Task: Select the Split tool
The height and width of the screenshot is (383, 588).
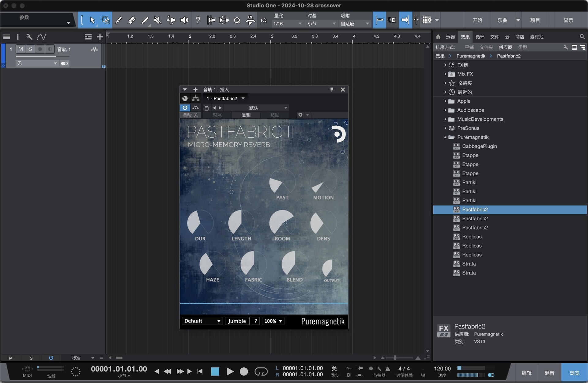Action: (x=119, y=20)
